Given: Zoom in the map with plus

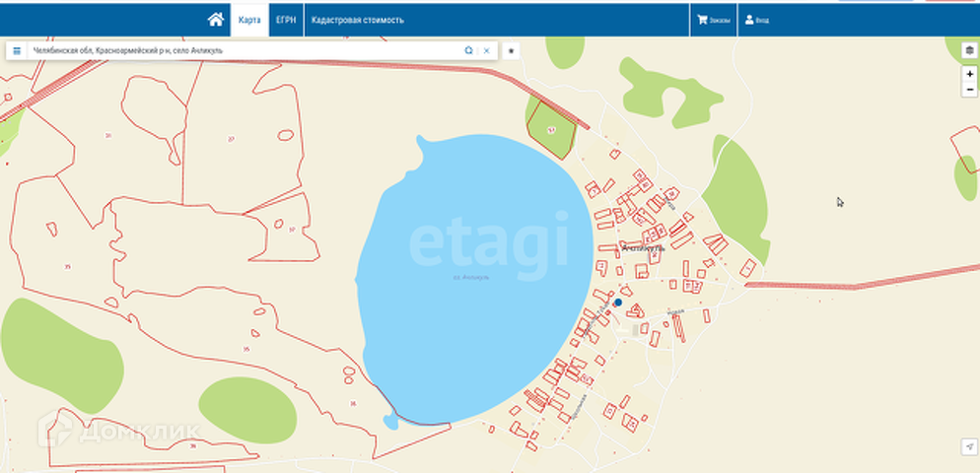Looking at the screenshot, I should (969, 74).
